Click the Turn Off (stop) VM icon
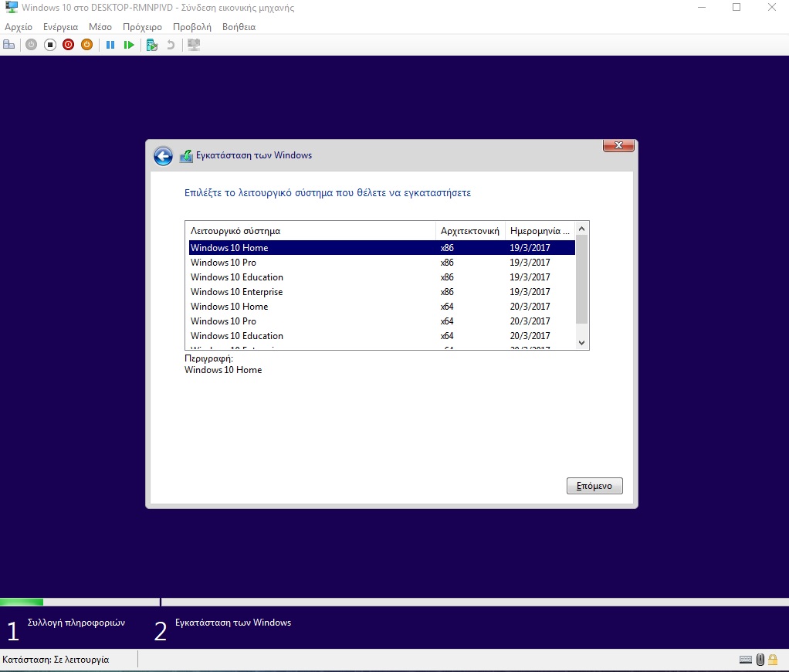Image resolution: width=789 pixels, height=672 pixels. pos(50,45)
